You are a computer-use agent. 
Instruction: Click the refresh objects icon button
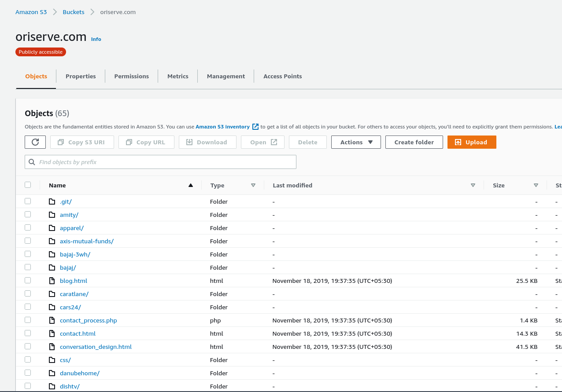35,142
